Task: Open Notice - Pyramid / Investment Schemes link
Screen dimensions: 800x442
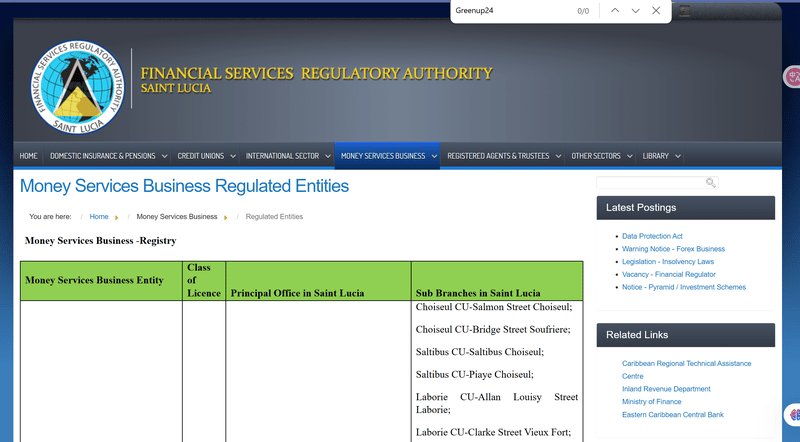Action: pyautogui.click(x=684, y=287)
